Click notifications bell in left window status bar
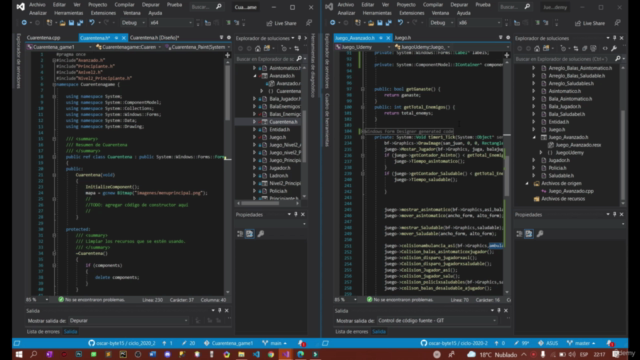 click(x=302, y=343)
